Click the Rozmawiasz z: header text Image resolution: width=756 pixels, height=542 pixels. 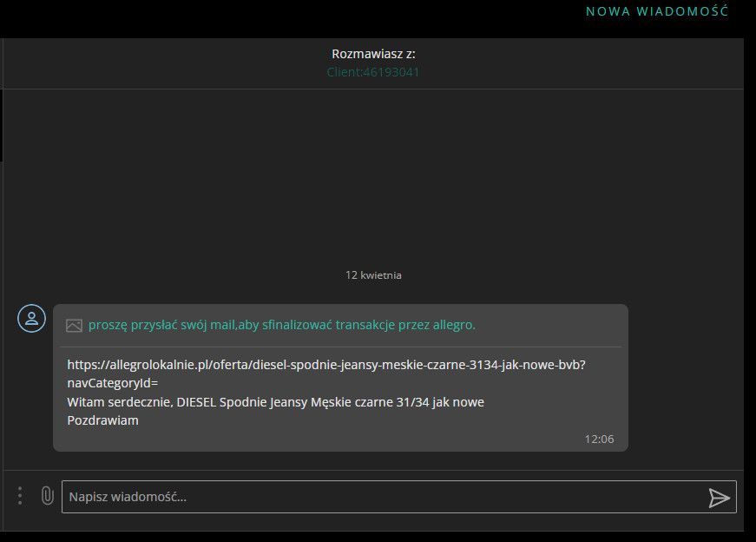pos(373,54)
